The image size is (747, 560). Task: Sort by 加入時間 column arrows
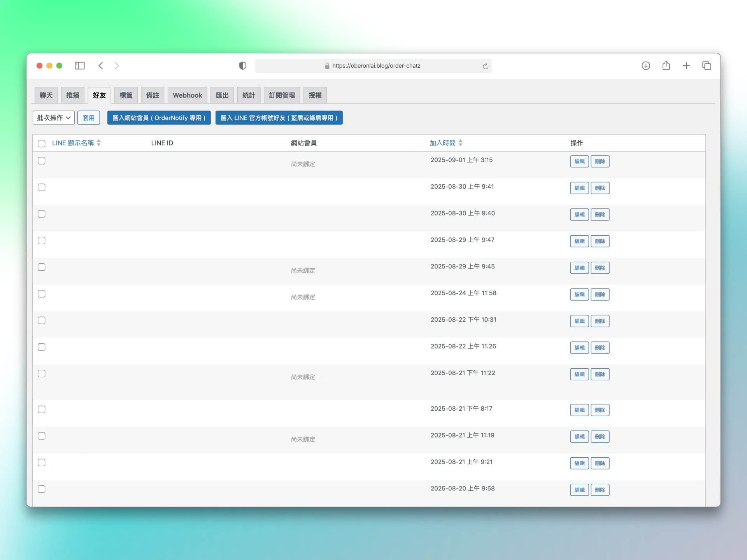point(461,143)
